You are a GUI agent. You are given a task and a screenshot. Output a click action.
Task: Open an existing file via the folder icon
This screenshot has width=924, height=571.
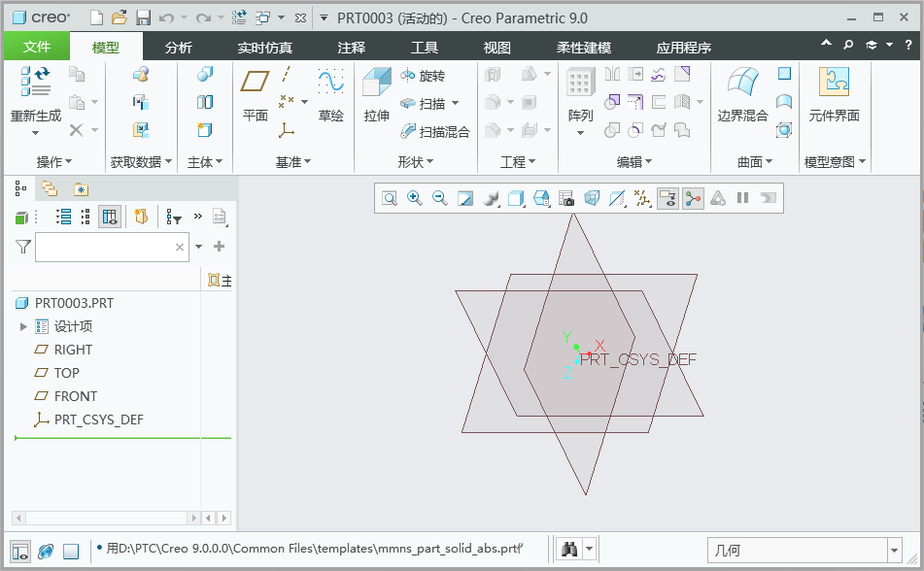120,18
